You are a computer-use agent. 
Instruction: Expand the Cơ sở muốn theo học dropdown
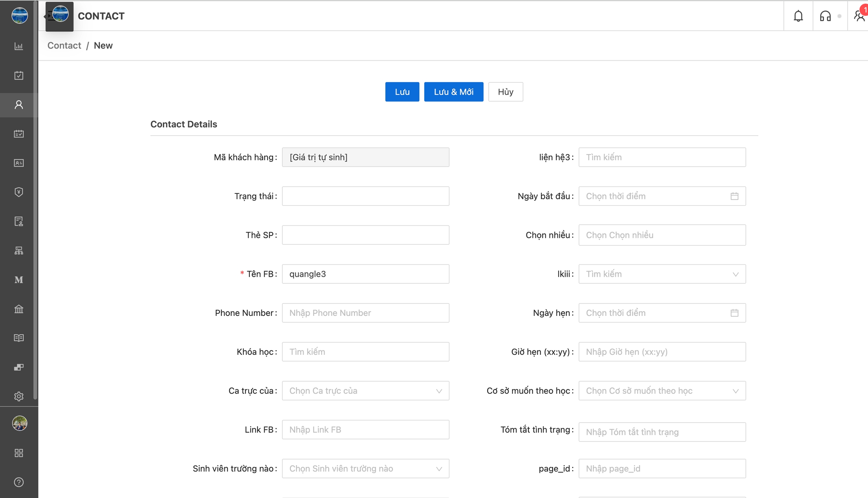pyautogui.click(x=662, y=391)
